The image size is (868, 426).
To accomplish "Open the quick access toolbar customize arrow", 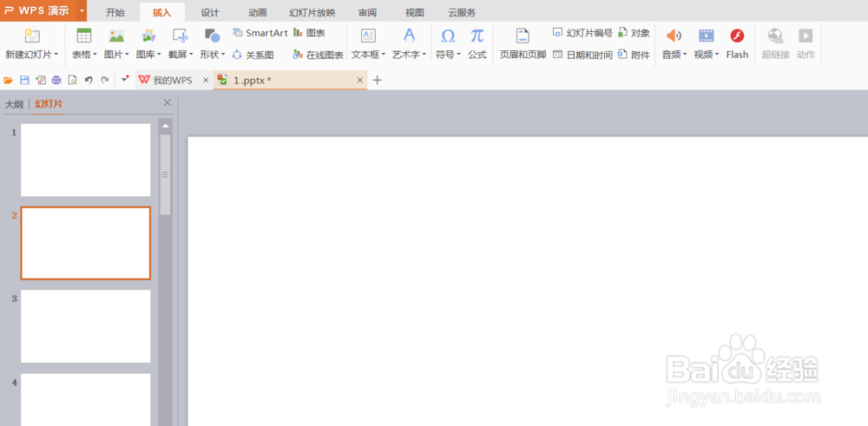I will click(x=125, y=80).
